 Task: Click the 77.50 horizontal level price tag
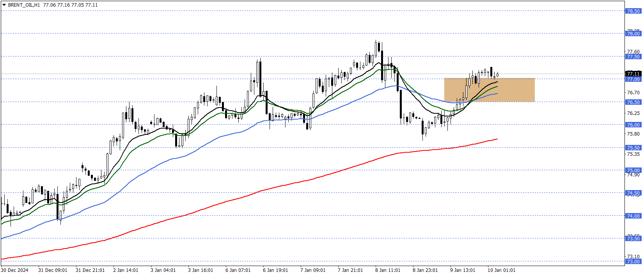pyautogui.click(x=633, y=56)
